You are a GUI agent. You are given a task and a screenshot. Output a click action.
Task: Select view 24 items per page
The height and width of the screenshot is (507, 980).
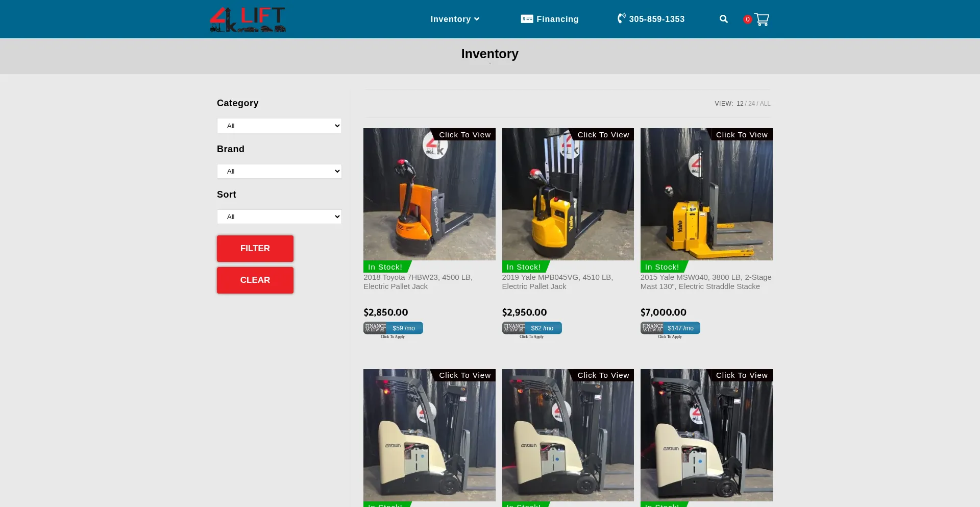[751, 104]
